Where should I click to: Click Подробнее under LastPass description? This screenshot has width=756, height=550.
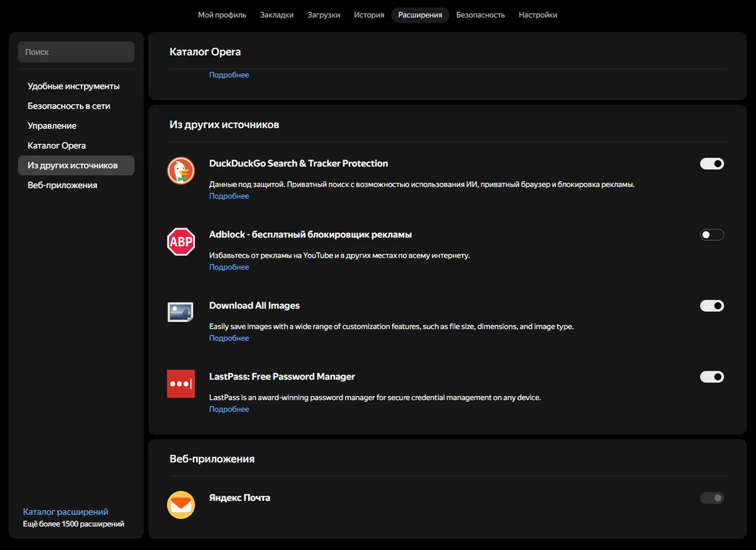(229, 409)
